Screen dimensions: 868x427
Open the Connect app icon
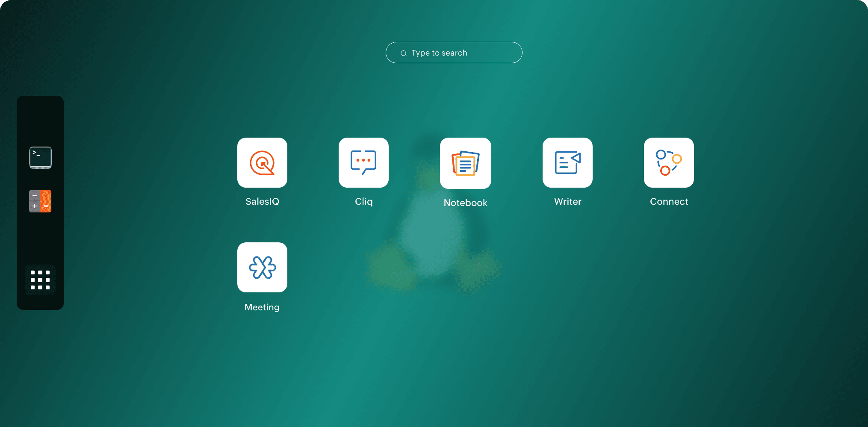click(669, 162)
